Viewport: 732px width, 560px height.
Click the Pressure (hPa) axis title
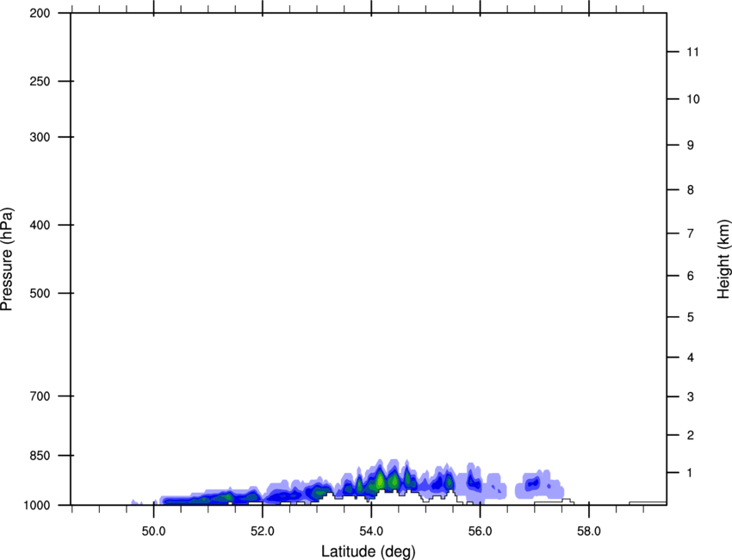(7, 258)
